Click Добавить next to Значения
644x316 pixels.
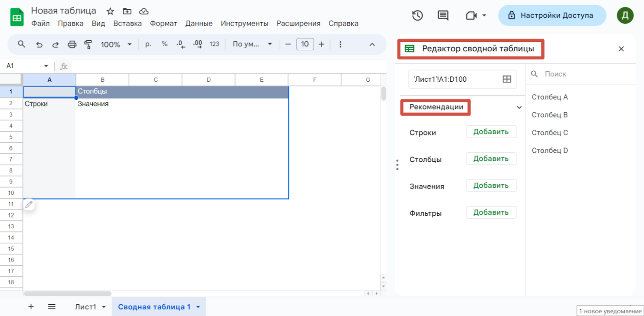491,186
